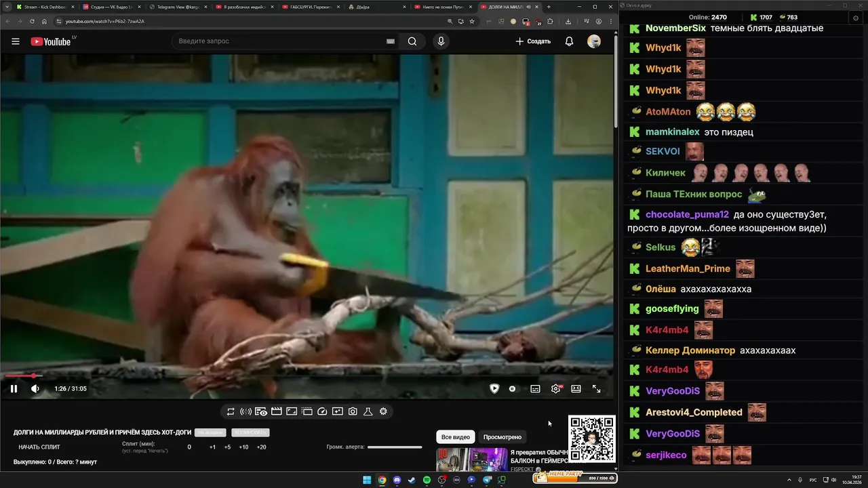This screenshot has height=488, width=868.
Task: Open the gaming balcony recommended video thumbnail
Action: click(x=471, y=459)
